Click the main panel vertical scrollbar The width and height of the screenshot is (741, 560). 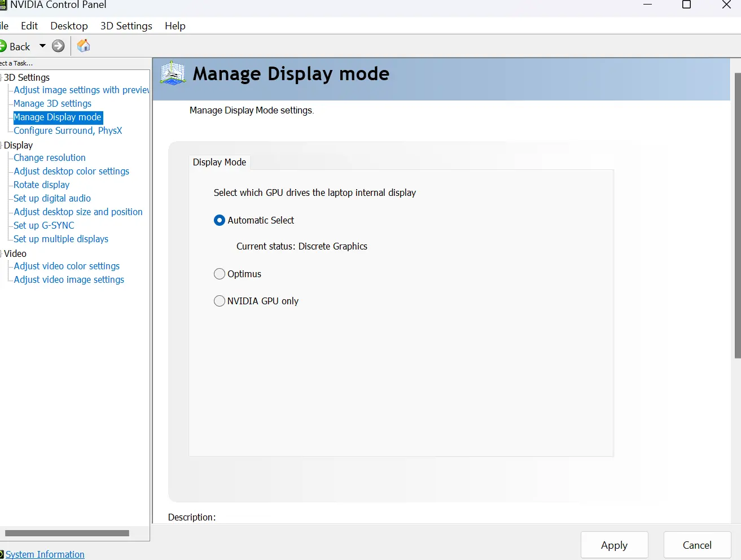click(738, 215)
